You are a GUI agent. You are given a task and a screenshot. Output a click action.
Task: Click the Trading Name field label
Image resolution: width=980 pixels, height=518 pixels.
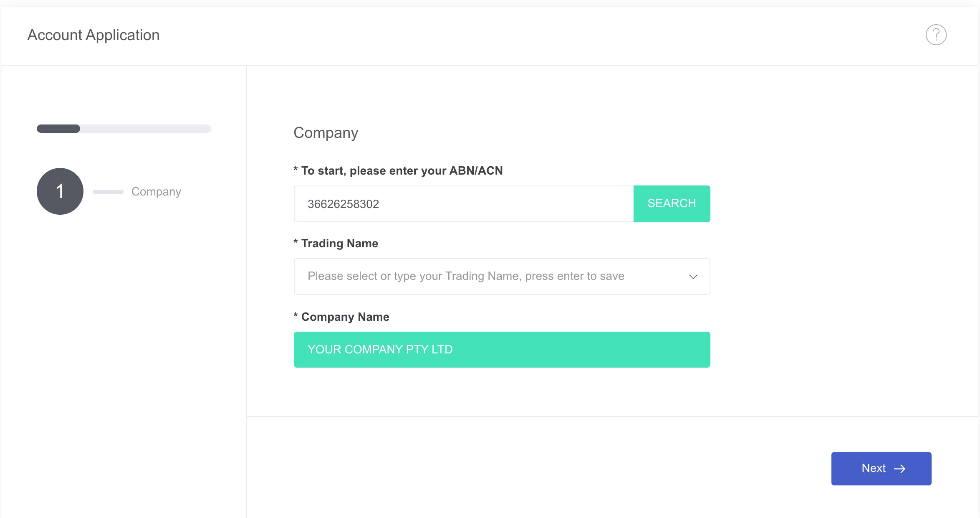click(x=339, y=244)
